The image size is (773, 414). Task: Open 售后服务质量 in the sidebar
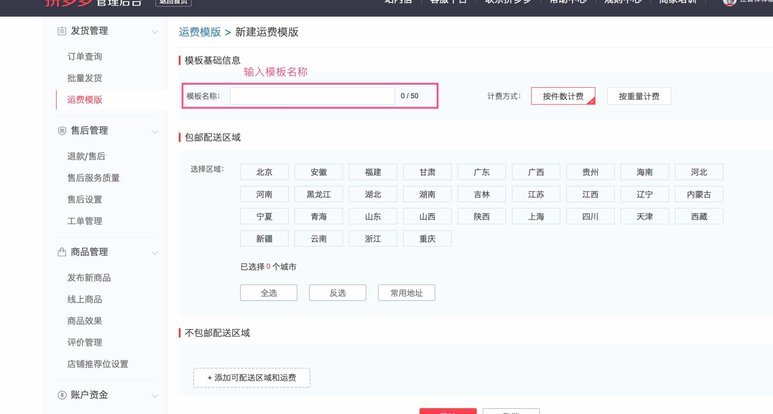(94, 178)
